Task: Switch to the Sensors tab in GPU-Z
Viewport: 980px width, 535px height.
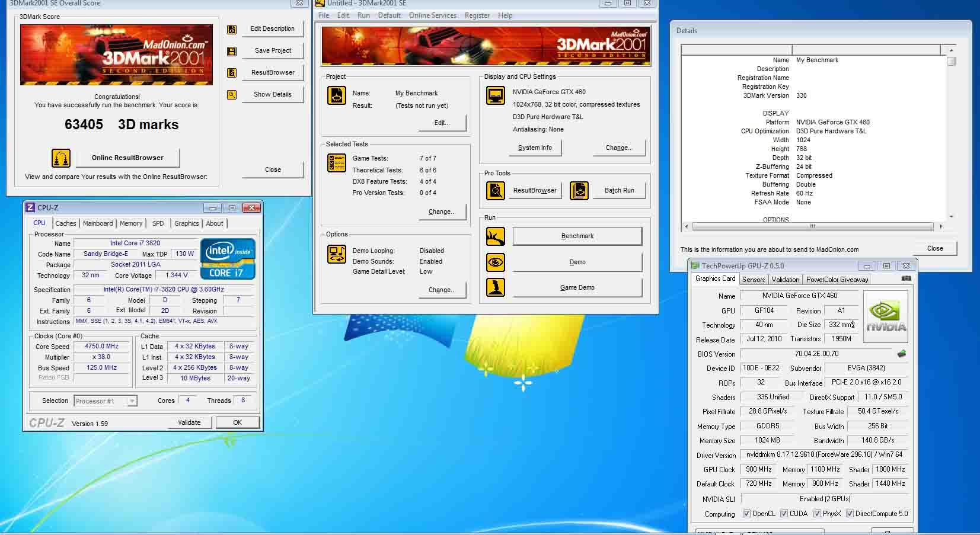Action: (x=754, y=280)
